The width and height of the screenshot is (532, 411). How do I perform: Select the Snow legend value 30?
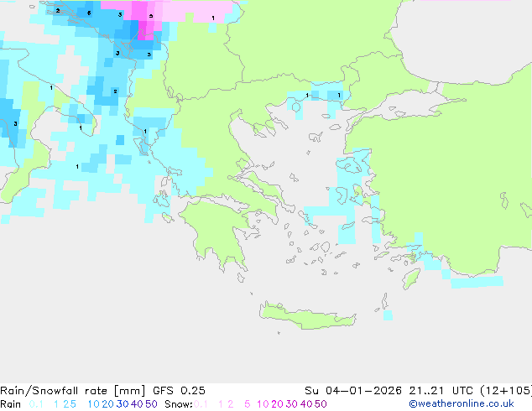point(292,404)
